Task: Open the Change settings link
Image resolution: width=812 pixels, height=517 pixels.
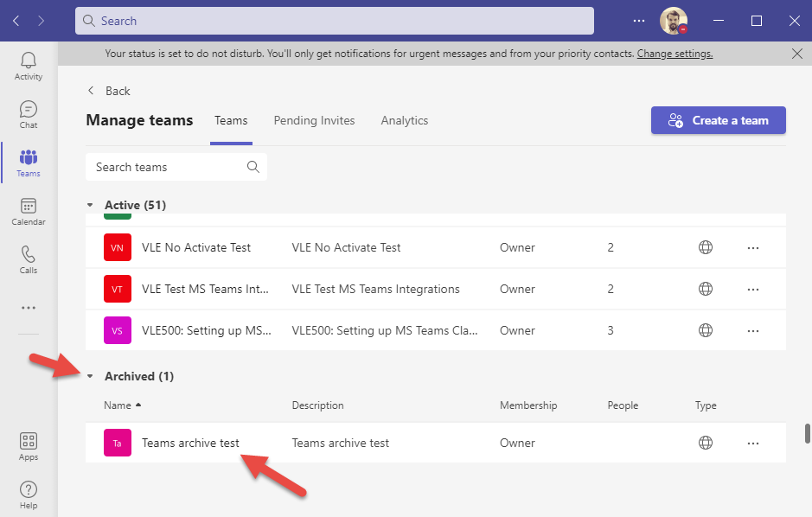Action: click(x=675, y=54)
